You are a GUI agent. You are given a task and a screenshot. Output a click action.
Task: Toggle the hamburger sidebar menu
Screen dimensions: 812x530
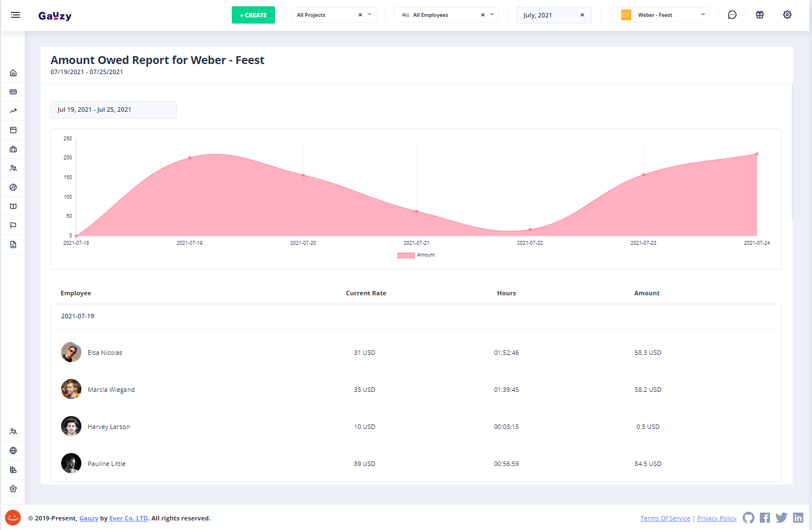pyautogui.click(x=15, y=15)
